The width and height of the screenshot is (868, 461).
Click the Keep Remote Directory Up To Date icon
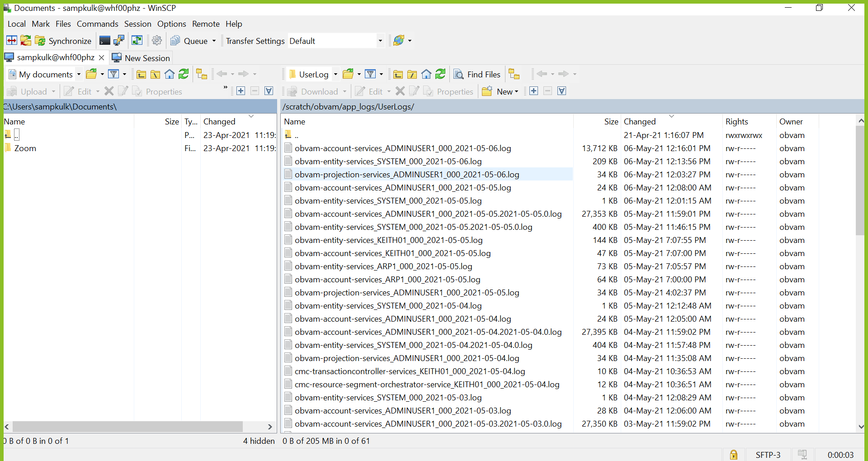pos(137,41)
